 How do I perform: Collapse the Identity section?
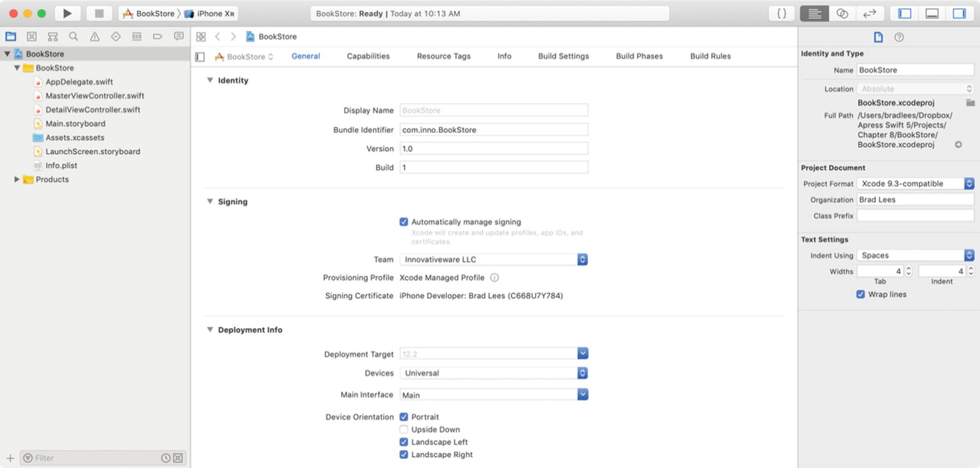coord(210,80)
